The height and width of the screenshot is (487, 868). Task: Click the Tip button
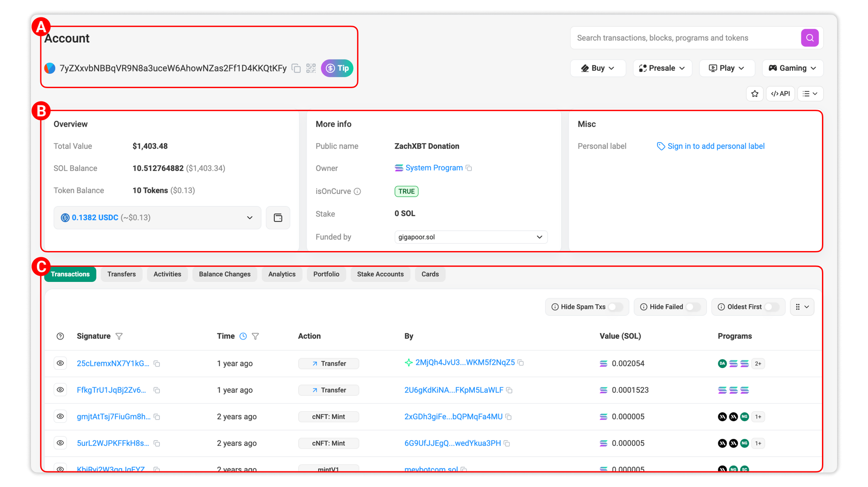tap(337, 69)
